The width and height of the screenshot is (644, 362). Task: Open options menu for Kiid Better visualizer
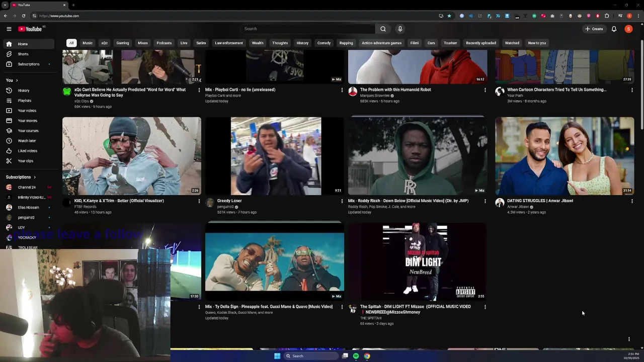(199, 201)
